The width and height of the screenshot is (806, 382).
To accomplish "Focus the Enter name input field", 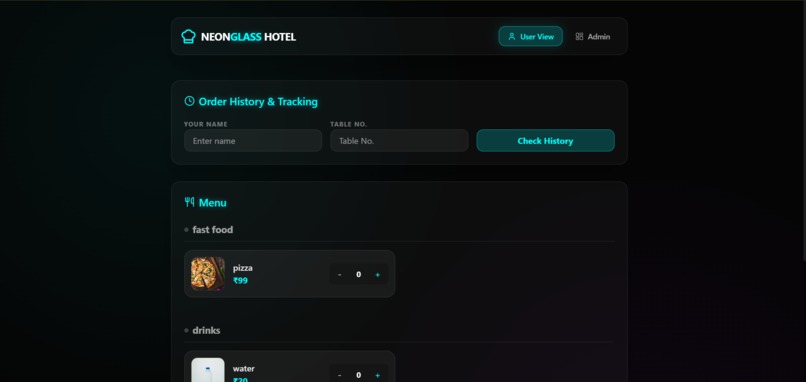I will click(253, 141).
